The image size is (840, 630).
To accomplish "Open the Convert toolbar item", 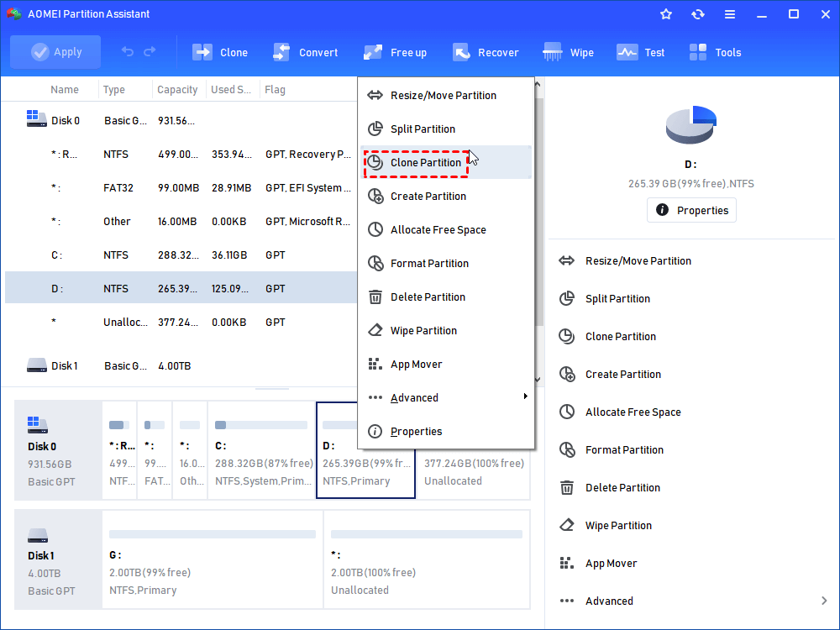I will click(x=305, y=52).
